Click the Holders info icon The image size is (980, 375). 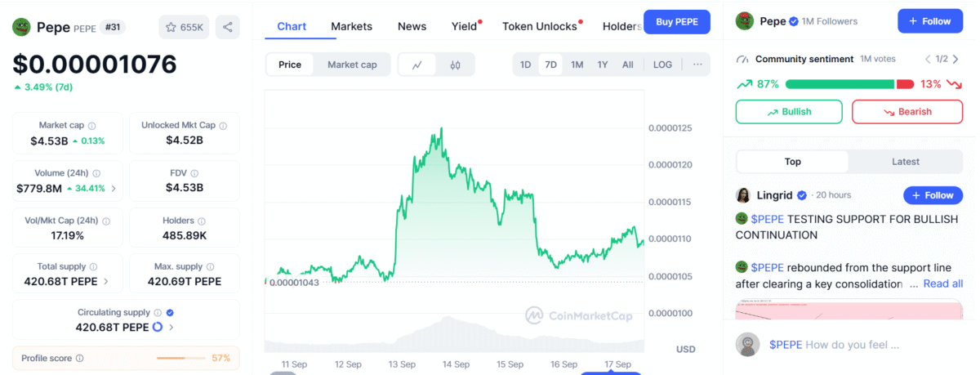[202, 221]
